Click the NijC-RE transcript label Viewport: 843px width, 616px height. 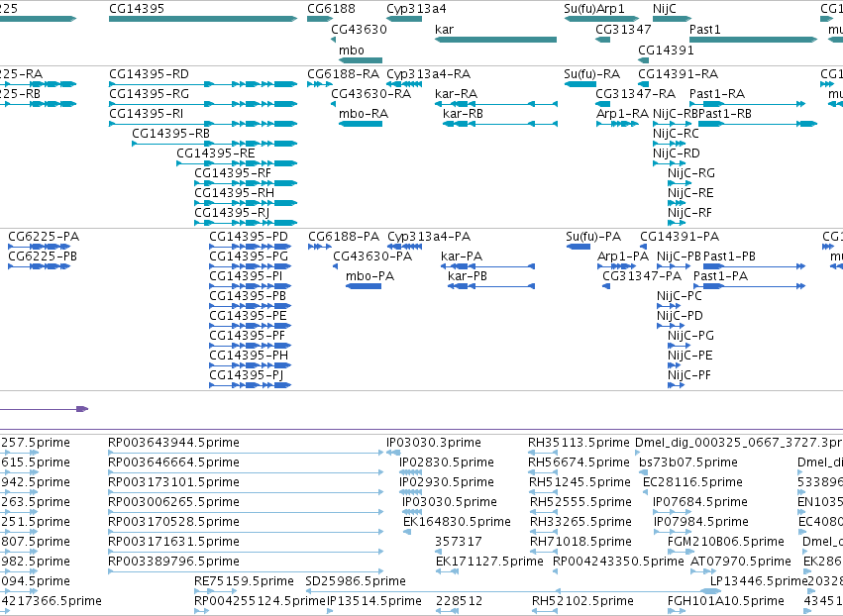pyautogui.click(x=690, y=193)
